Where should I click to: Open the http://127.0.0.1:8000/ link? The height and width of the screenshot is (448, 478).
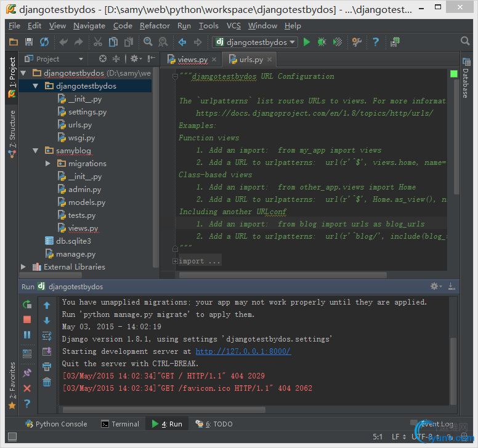(243, 351)
